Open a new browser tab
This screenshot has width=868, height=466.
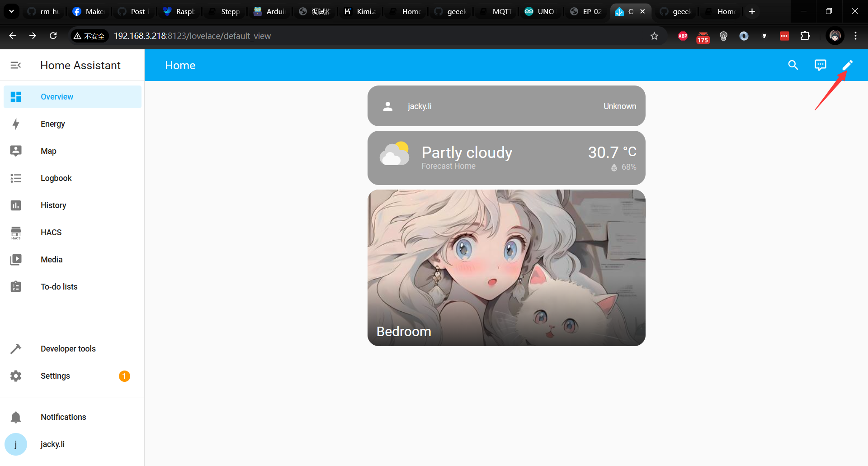(752, 11)
